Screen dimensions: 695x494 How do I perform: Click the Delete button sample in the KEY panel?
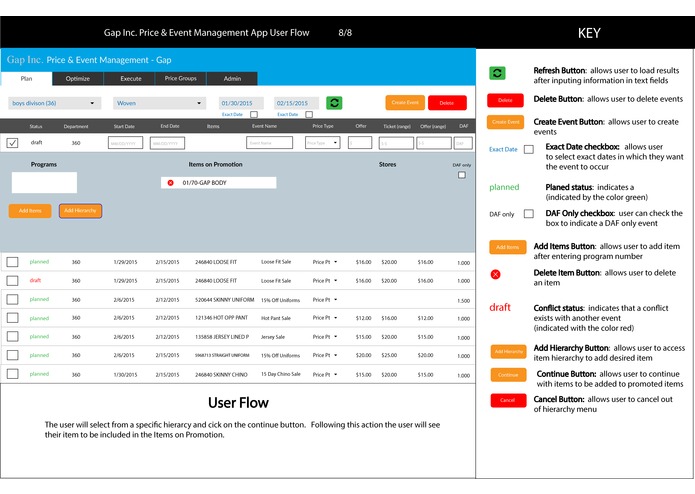point(505,100)
